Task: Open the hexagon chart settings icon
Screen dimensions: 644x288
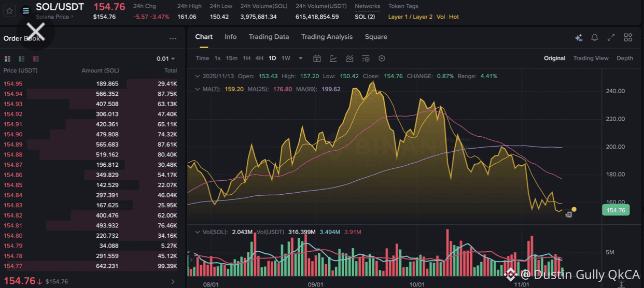Action: [382, 59]
